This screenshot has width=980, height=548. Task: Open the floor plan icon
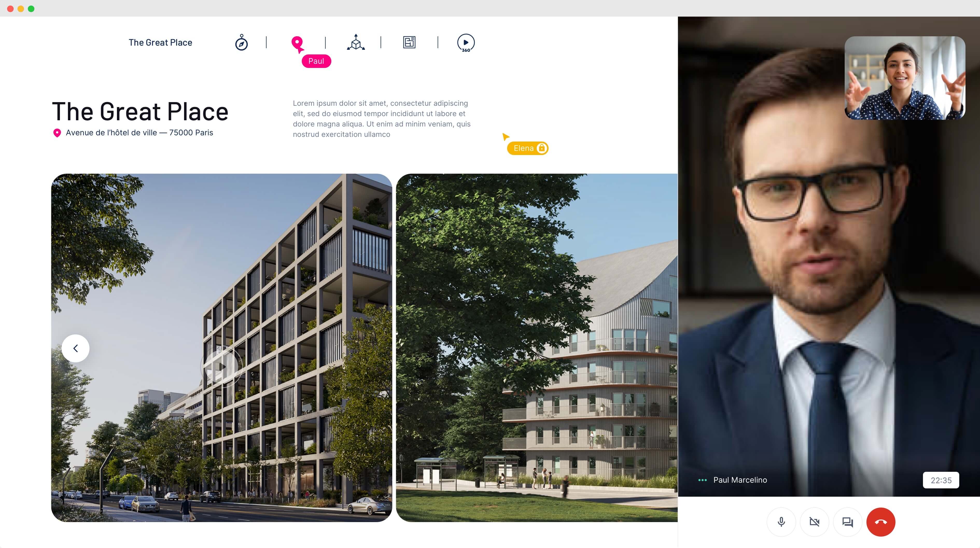click(409, 42)
